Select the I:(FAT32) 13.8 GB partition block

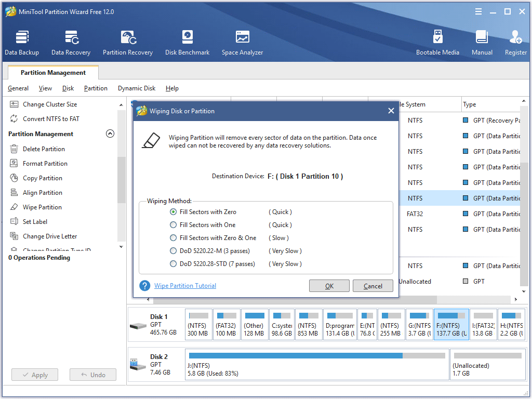pos(483,325)
